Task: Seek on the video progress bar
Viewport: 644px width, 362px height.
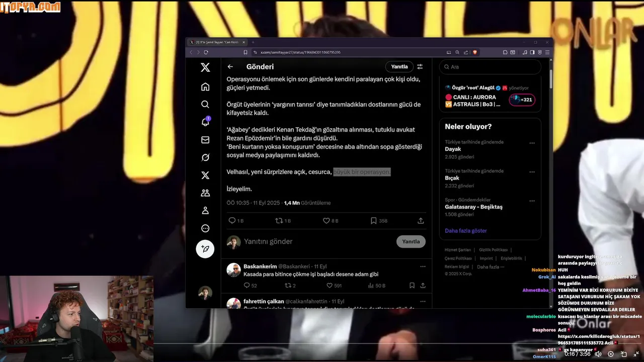Action: (x=397, y=344)
